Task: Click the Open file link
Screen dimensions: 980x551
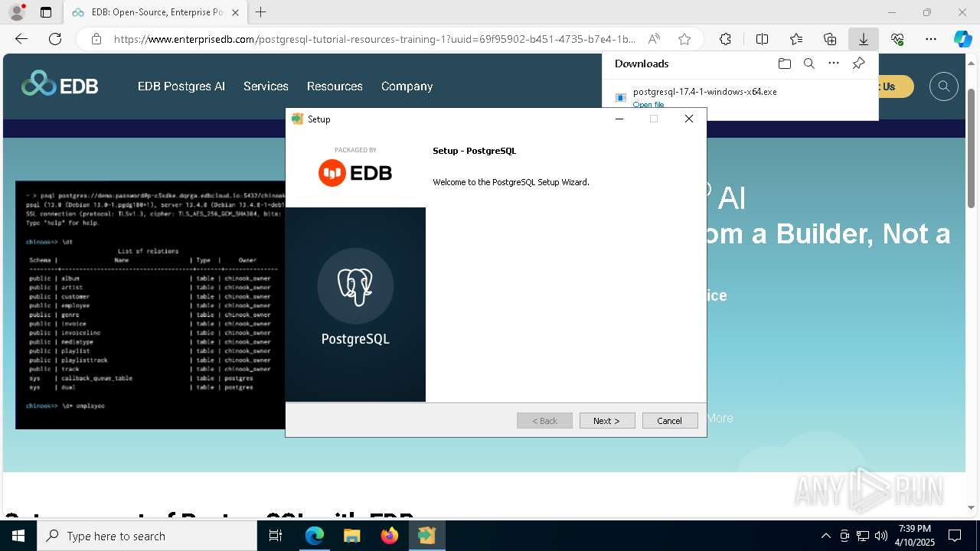Action: (x=648, y=105)
